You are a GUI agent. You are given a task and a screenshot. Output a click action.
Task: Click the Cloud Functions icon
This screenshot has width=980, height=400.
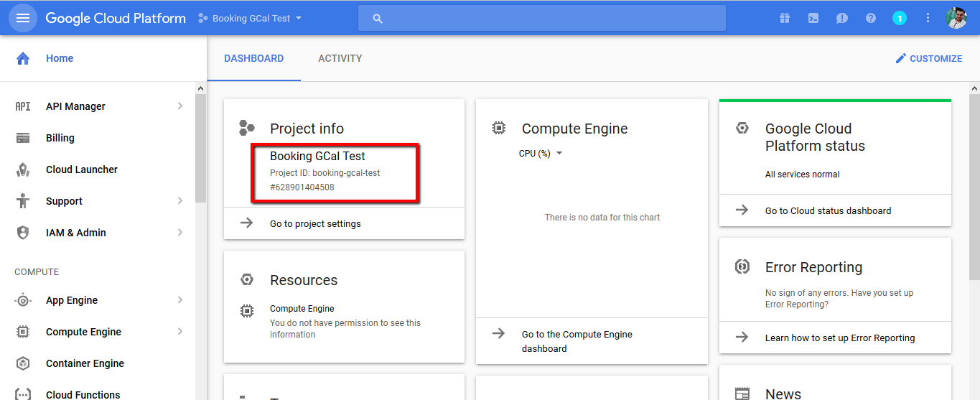tap(23, 394)
